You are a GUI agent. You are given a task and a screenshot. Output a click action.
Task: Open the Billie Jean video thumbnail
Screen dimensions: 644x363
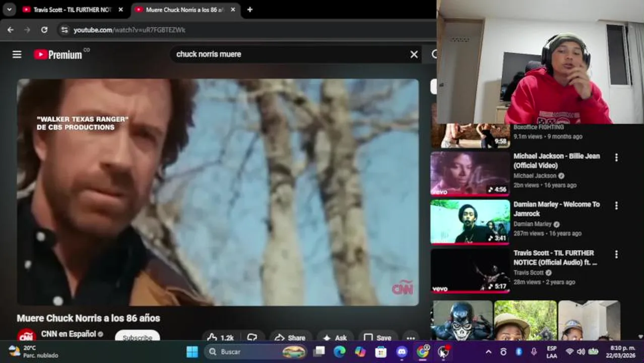(x=470, y=173)
